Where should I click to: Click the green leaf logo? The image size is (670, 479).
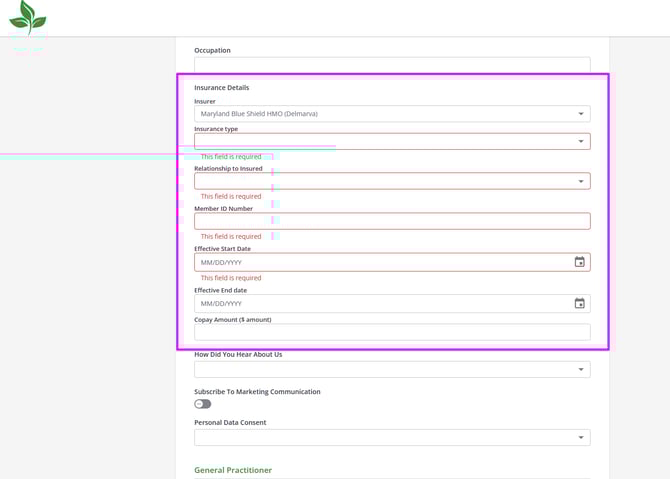tap(28, 19)
